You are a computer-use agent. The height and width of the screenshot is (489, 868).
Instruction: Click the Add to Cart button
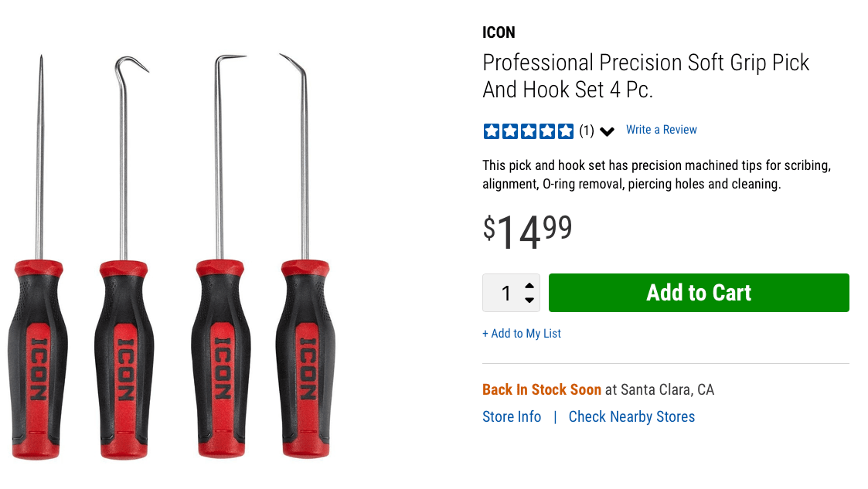[698, 293]
